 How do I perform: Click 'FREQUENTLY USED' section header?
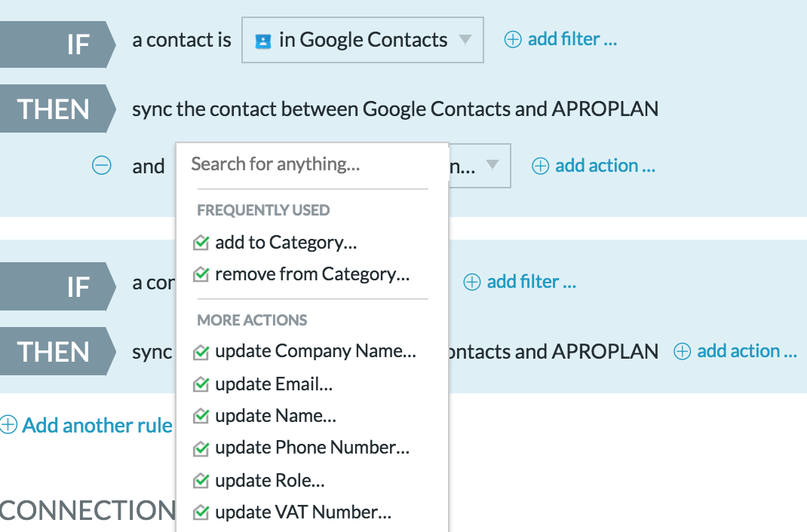click(263, 210)
